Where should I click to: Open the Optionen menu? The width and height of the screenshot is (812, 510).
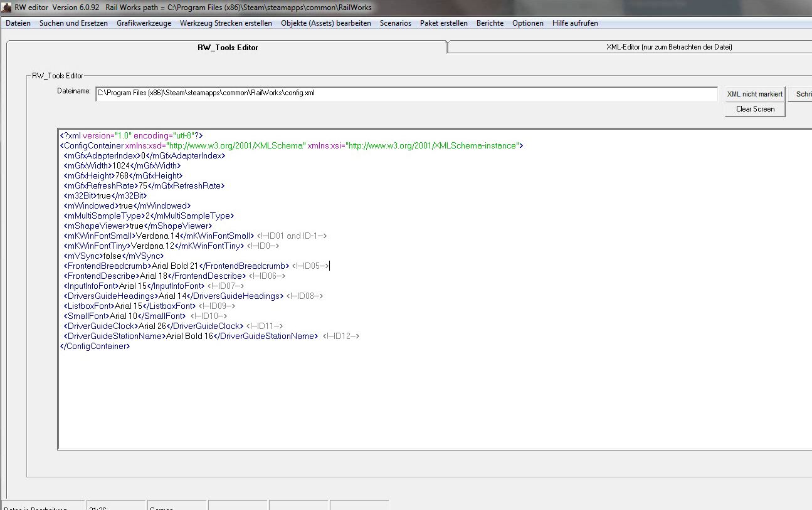pos(527,23)
